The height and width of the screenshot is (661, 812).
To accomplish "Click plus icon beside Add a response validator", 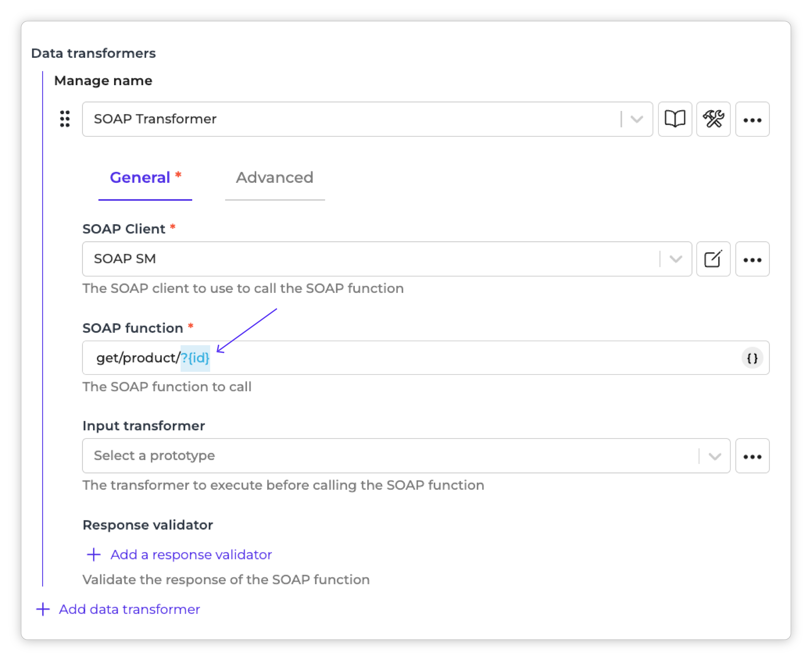I will pos(94,555).
